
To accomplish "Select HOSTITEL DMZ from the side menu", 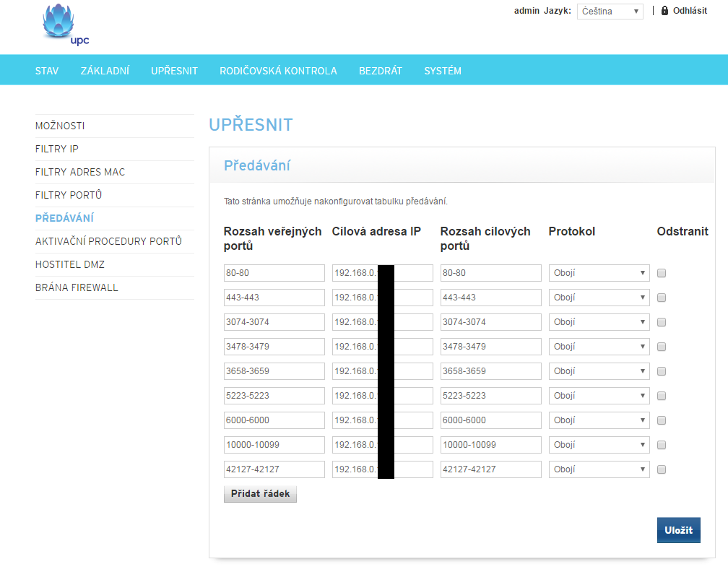I will click(70, 264).
